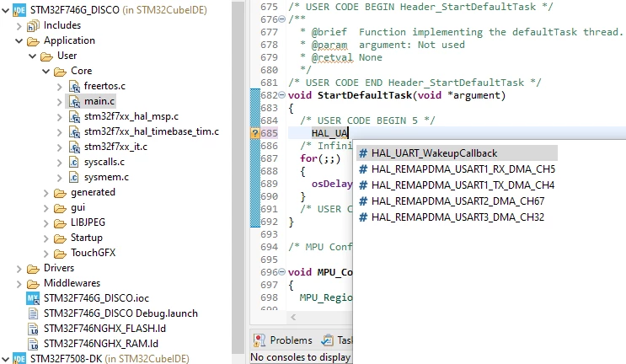Click the freertos.c file icon
This screenshot has width=626, height=364.
74,86
